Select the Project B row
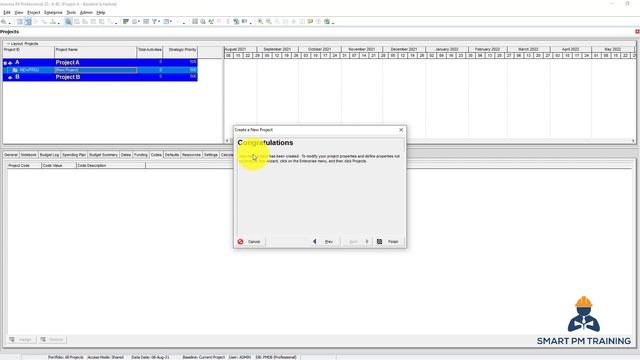This screenshot has height=360, width=640. click(100, 77)
